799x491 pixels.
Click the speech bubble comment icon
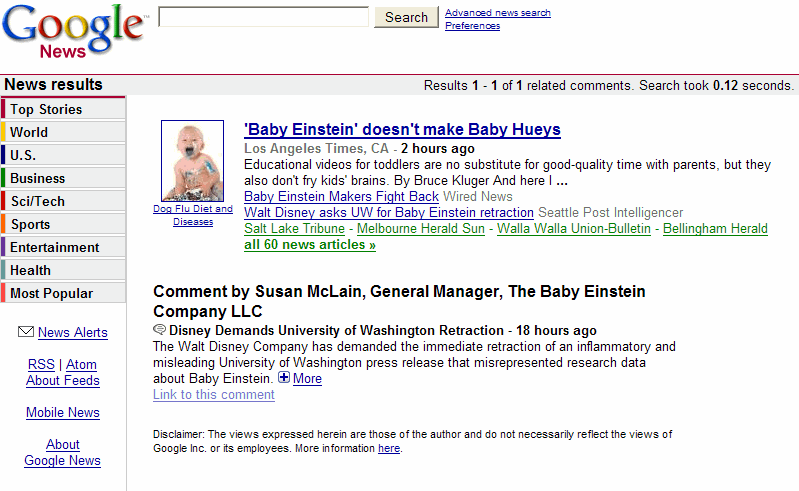(159, 330)
